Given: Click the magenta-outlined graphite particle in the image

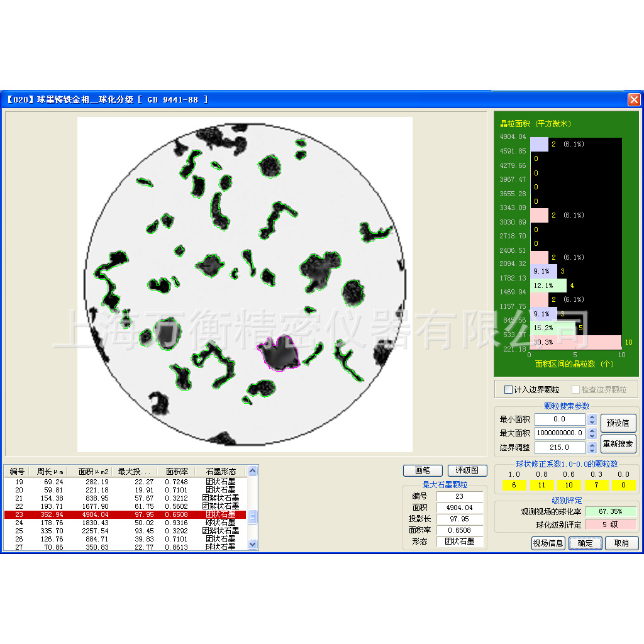Looking at the screenshot, I should (x=280, y=353).
